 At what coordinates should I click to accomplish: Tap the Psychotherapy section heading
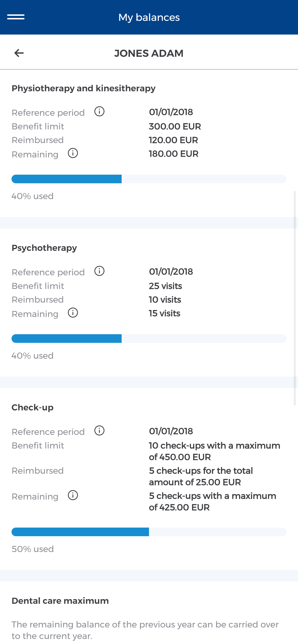[x=44, y=248]
